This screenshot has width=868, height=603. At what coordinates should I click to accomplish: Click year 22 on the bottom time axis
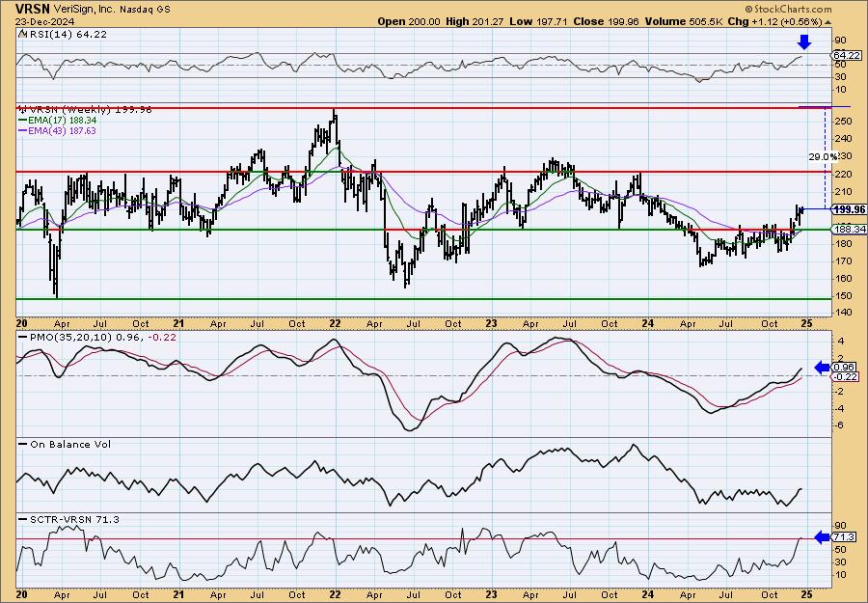click(x=335, y=594)
